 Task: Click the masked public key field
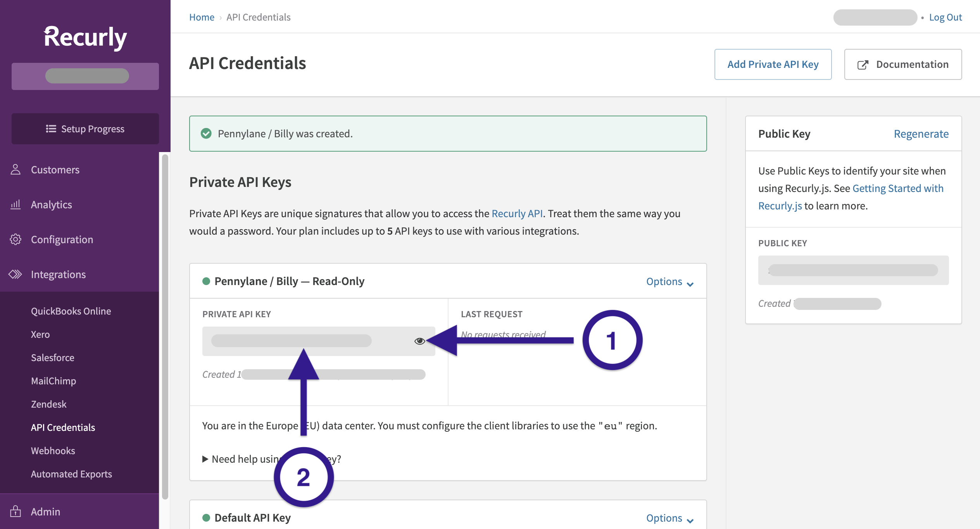853,270
